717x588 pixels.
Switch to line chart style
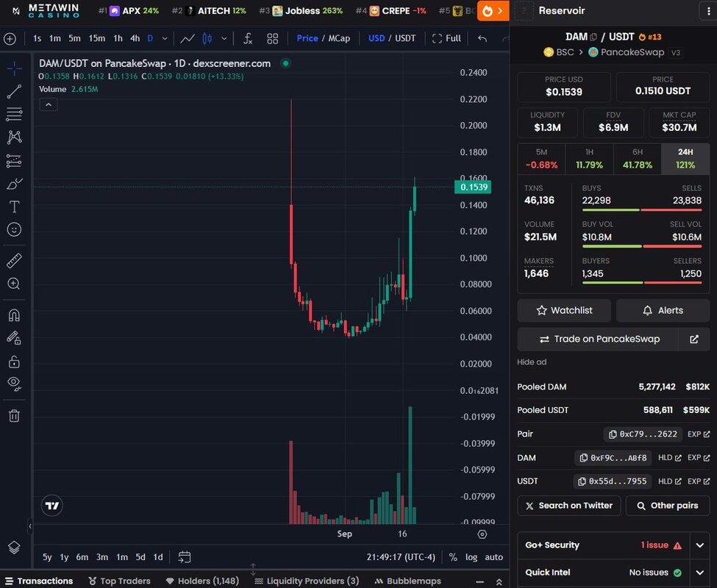(187, 39)
